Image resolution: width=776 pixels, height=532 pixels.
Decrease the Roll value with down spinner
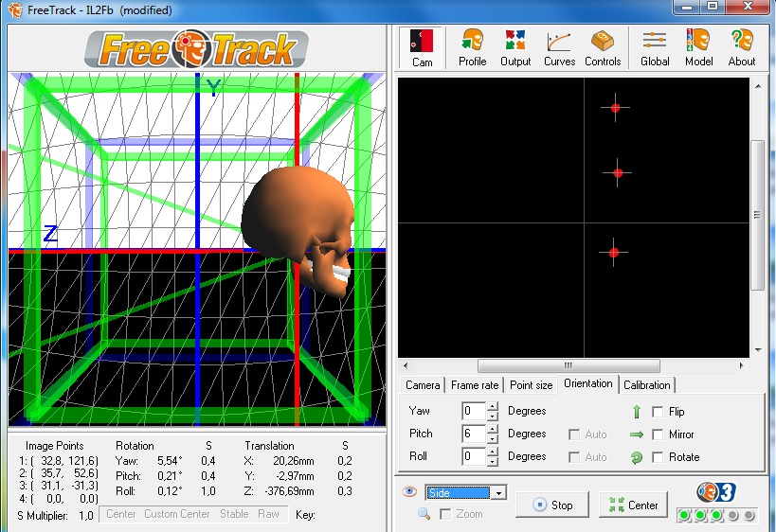(x=492, y=462)
